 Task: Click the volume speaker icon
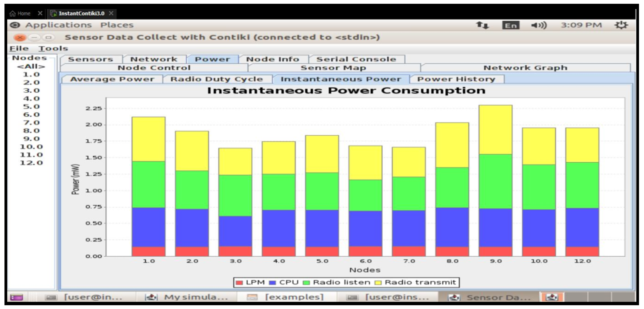[x=539, y=25]
